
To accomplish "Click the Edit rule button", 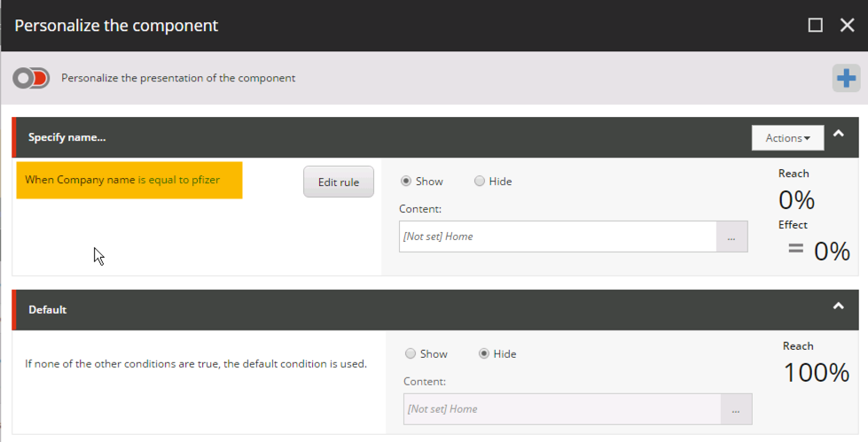I will [339, 182].
